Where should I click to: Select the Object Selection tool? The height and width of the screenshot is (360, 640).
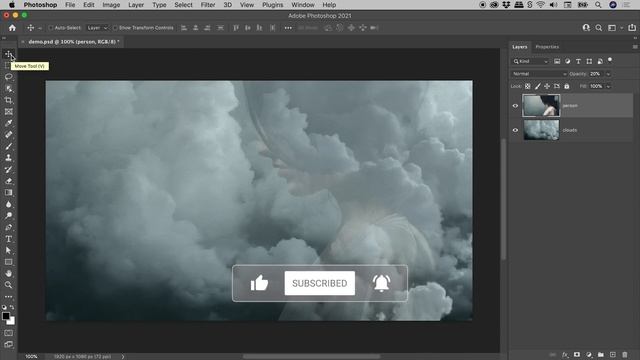[x=8, y=89]
